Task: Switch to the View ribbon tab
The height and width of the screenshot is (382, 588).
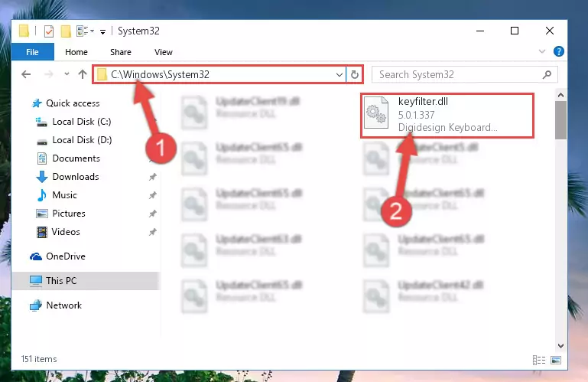Action: (x=164, y=52)
